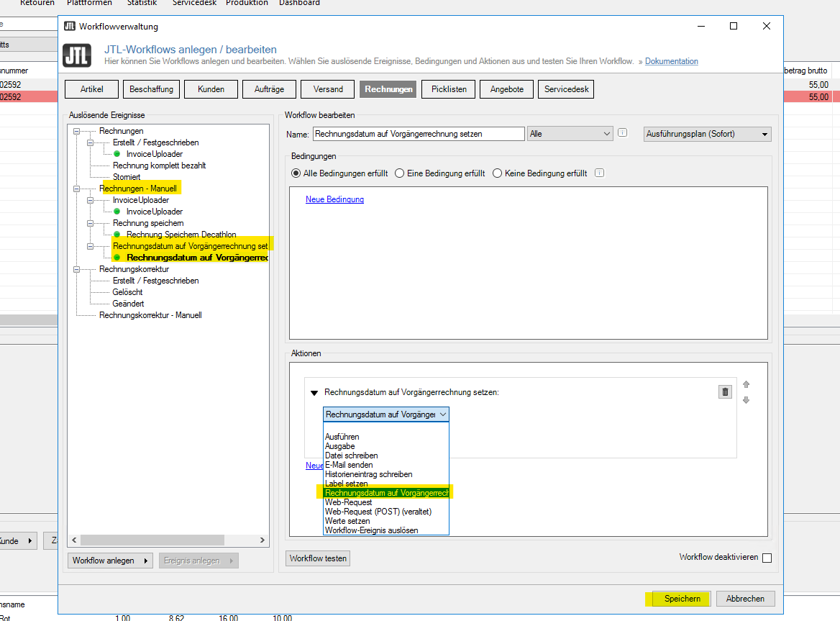Click the Workflow anlegen button
This screenshot has height=621, width=840.
[x=110, y=561]
